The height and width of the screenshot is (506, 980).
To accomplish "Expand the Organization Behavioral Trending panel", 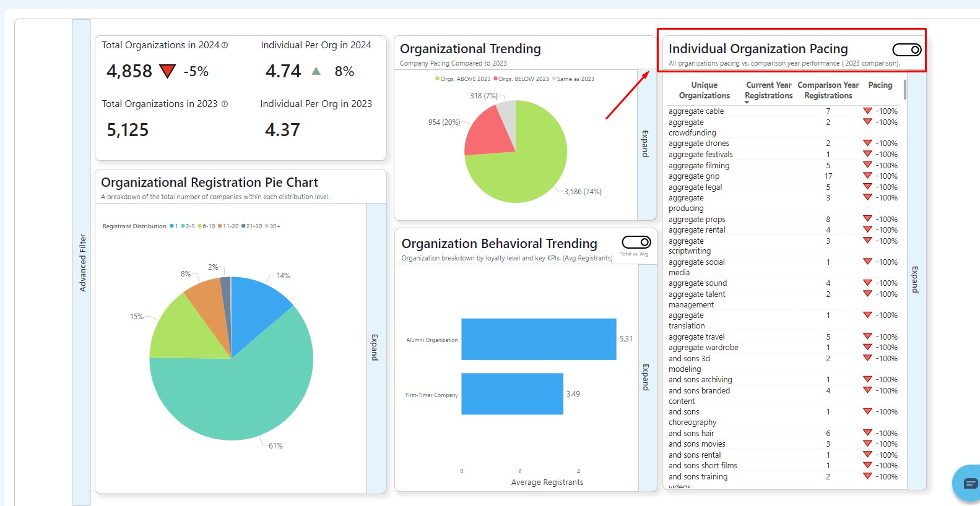I will [646, 377].
